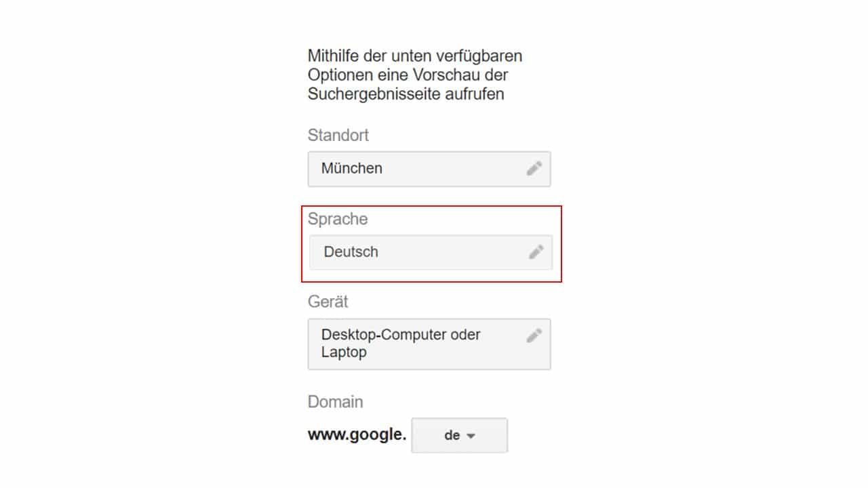The width and height of the screenshot is (868, 488).
Task: Click the "Suchergebnisseite aufrufen" text line
Action: tap(406, 94)
